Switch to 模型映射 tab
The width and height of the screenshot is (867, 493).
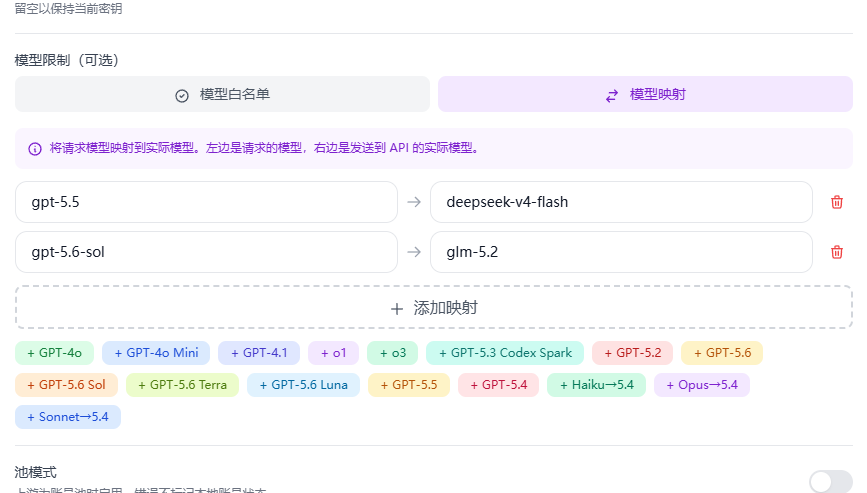pos(645,95)
